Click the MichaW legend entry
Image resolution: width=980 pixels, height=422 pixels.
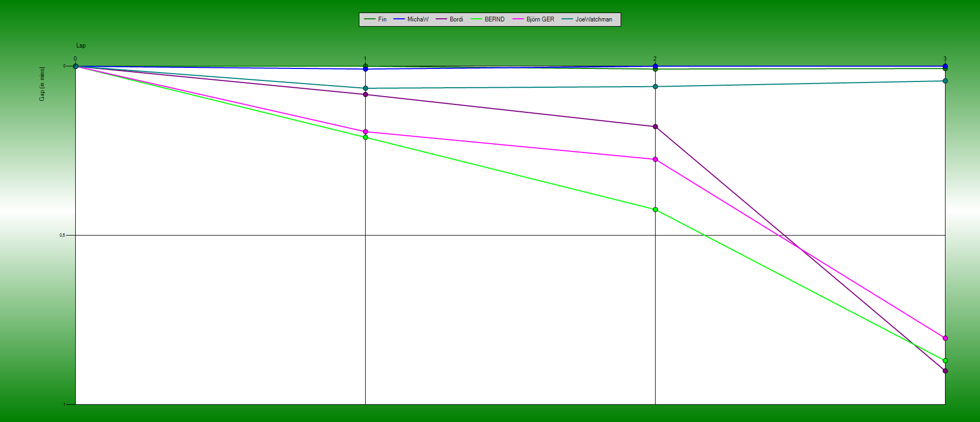[411, 19]
